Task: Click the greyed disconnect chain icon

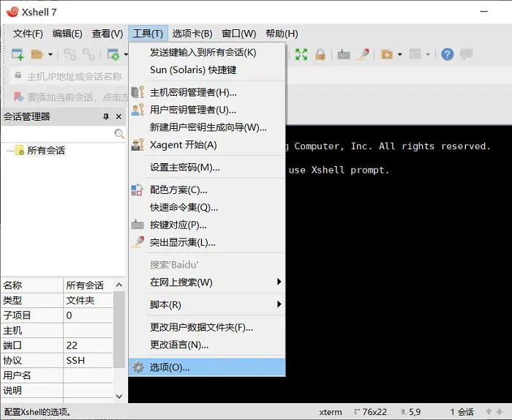Action: pyautogui.click(x=89, y=54)
